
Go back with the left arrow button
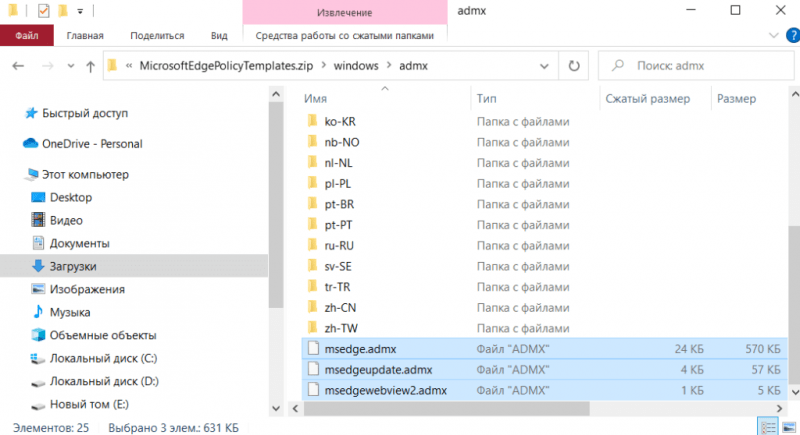(x=18, y=66)
